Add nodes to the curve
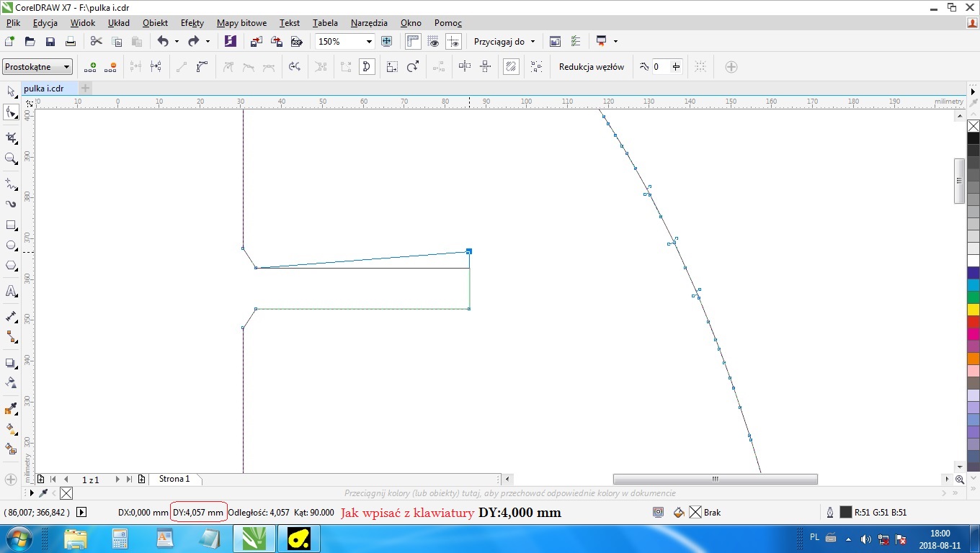The width and height of the screenshot is (980, 553). (90, 67)
